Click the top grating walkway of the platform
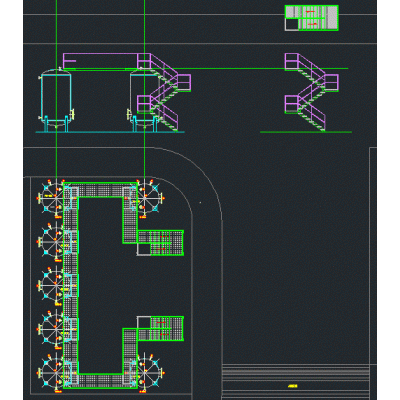 pyautogui.click(x=100, y=190)
